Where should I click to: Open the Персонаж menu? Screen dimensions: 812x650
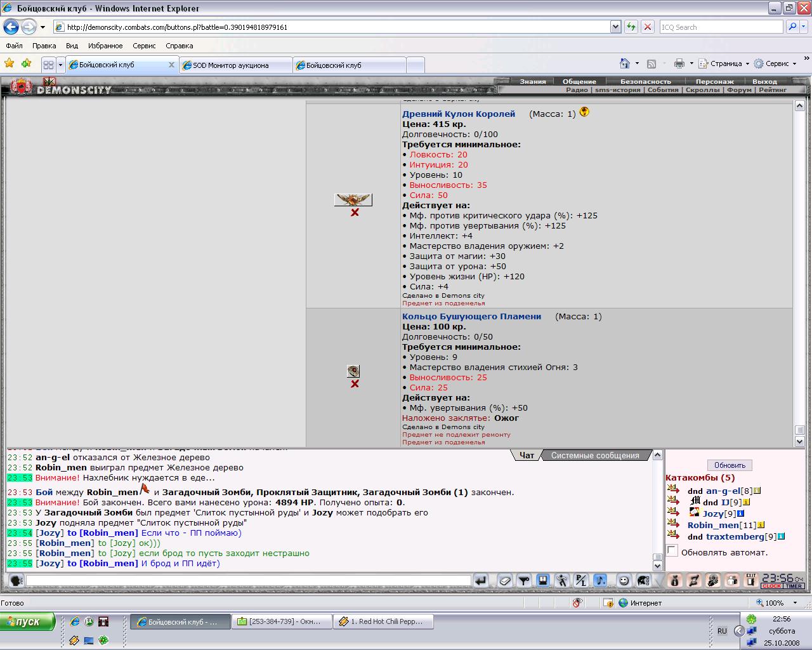[x=715, y=81]
